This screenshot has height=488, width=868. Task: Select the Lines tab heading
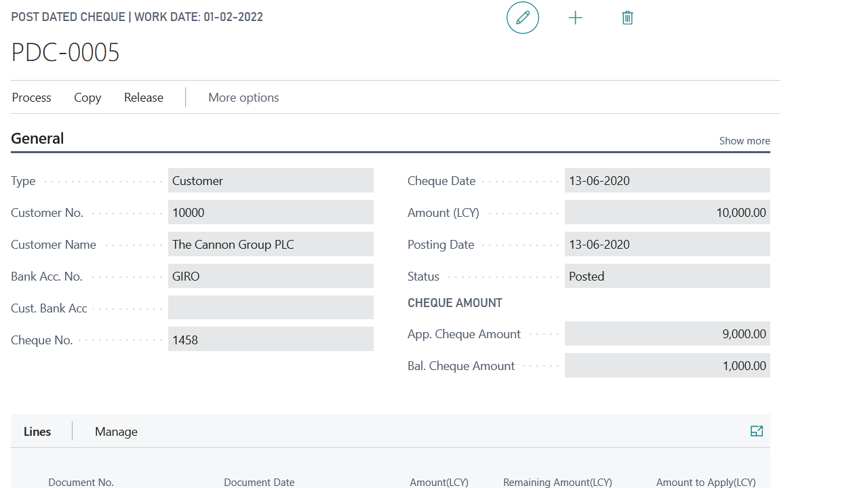point(37,432)
